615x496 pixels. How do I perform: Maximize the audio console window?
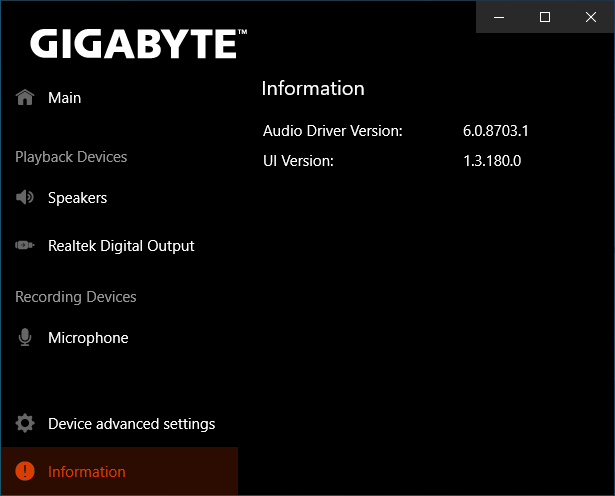tap(545, 17)
